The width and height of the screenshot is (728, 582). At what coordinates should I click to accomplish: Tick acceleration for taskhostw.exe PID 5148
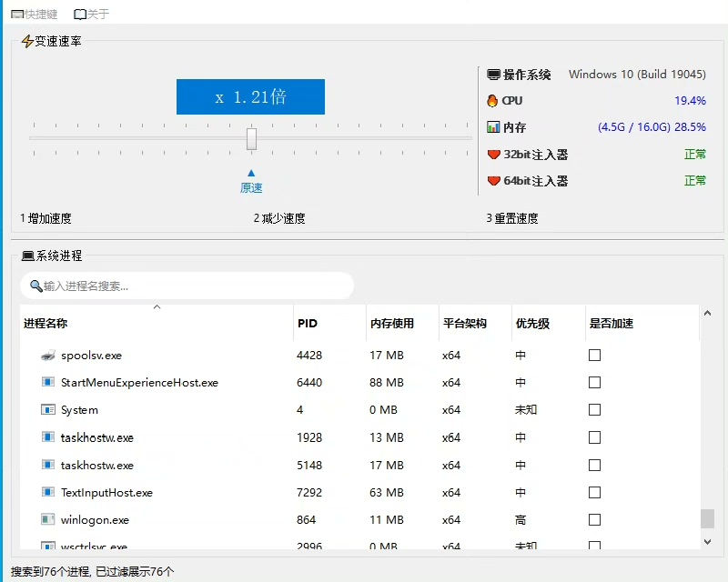(594, 465)
